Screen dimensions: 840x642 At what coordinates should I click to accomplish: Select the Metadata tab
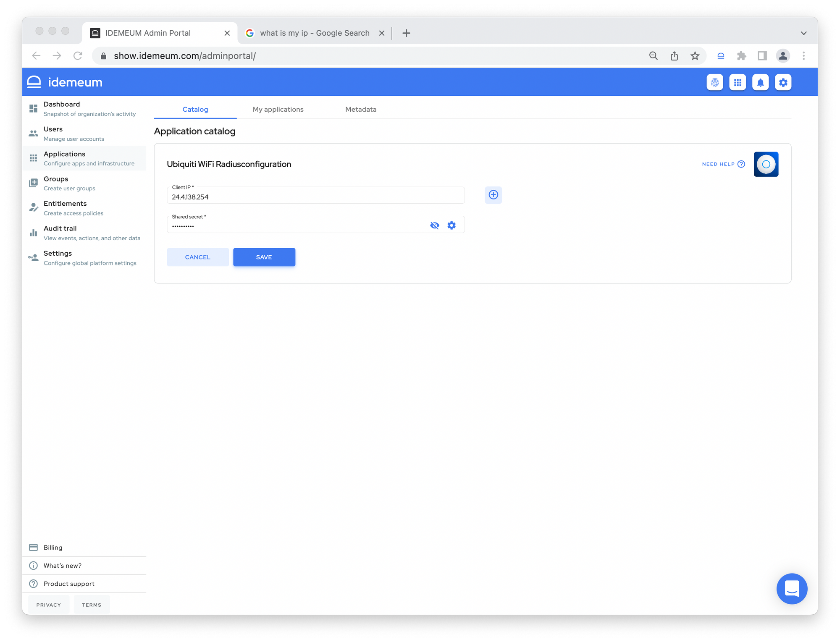pyautogui.click(x=361, y=109)
